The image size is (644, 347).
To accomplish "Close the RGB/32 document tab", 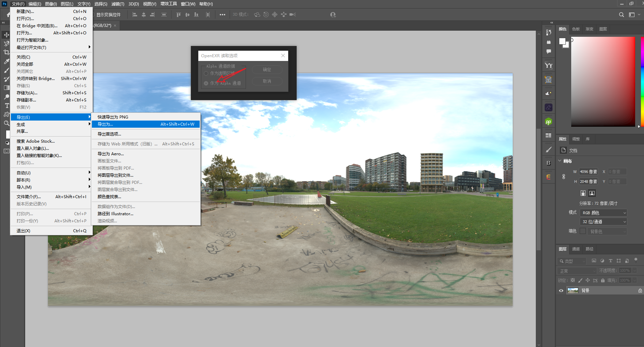I will click(x=115, y=26).
